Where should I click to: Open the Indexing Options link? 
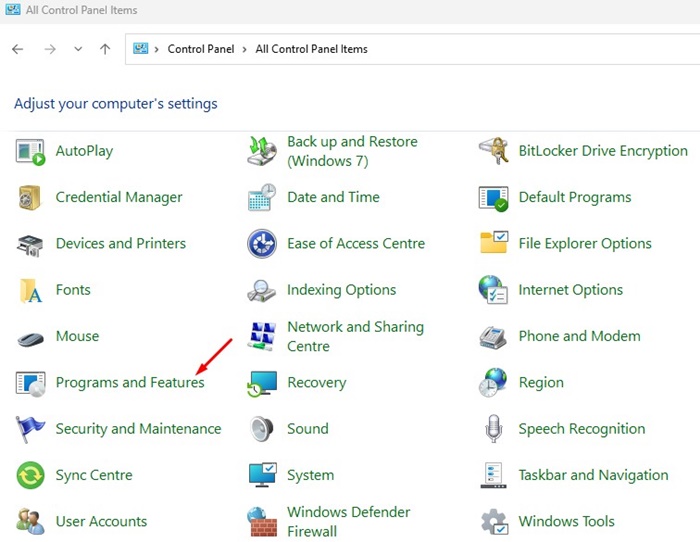click(x=342, y=290)
